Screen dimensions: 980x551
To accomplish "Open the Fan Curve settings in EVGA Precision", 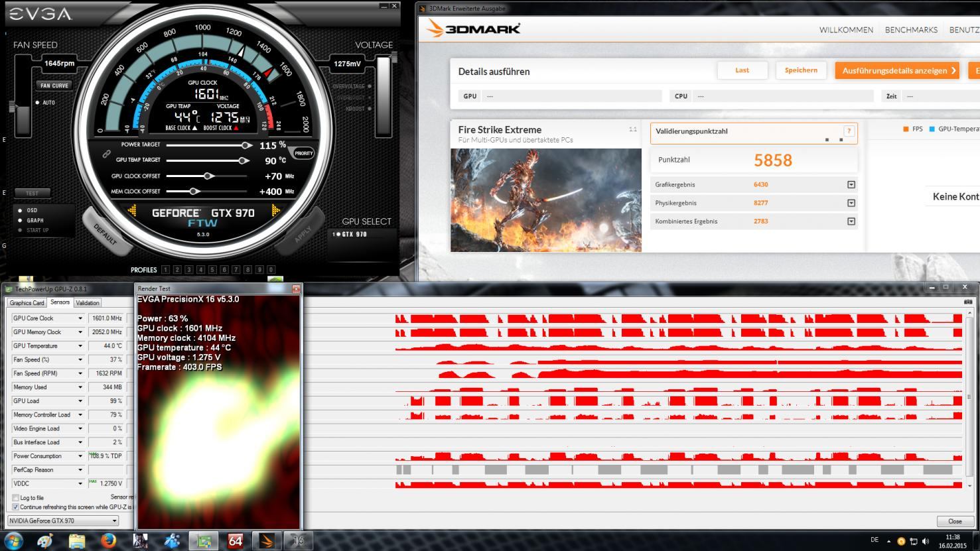I will (x=54, y=86).
